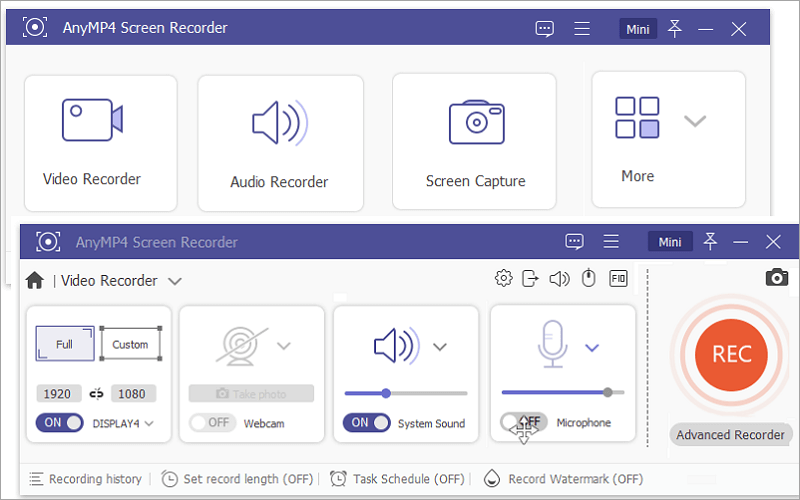
Task: Go to Home screen icon
Action: [x=35, y=280]
